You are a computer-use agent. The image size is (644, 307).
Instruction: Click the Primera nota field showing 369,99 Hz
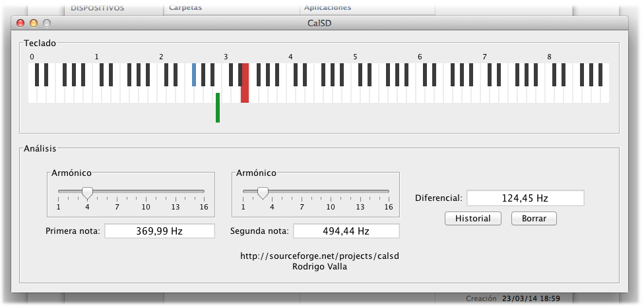point(160,231)
